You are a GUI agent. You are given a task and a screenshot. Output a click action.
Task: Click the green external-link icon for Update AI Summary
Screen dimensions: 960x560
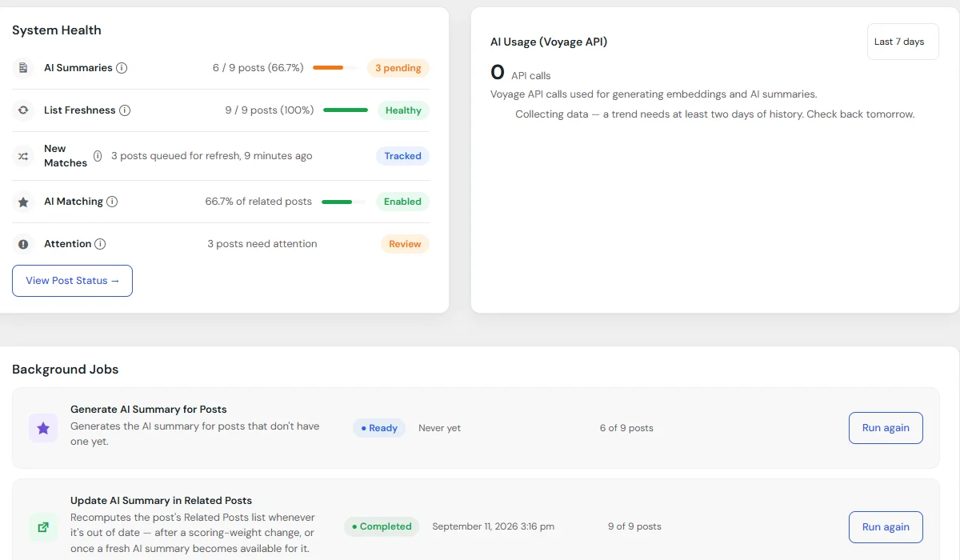[43, 527]
